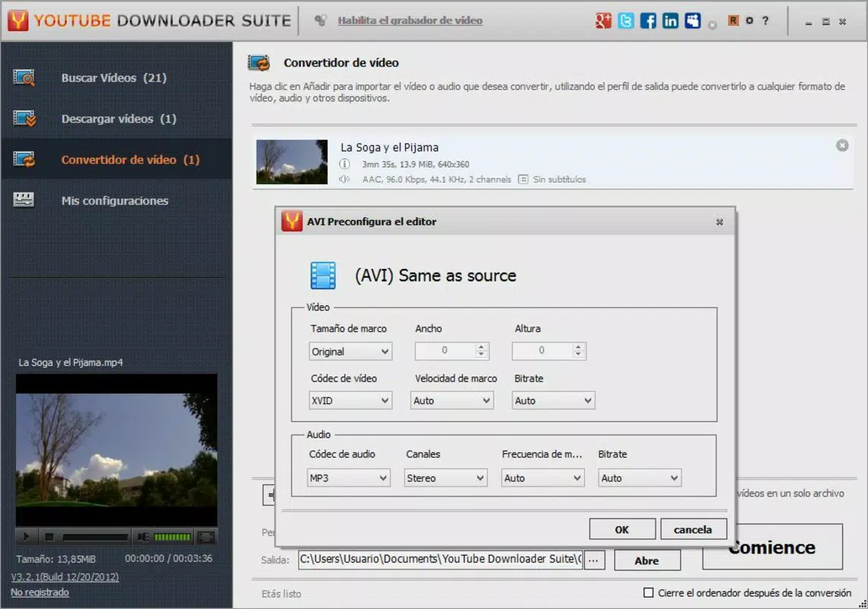Open version V3.2.1 build link
The height and width of the screenshot is (609, 868).
coord(65,577)
